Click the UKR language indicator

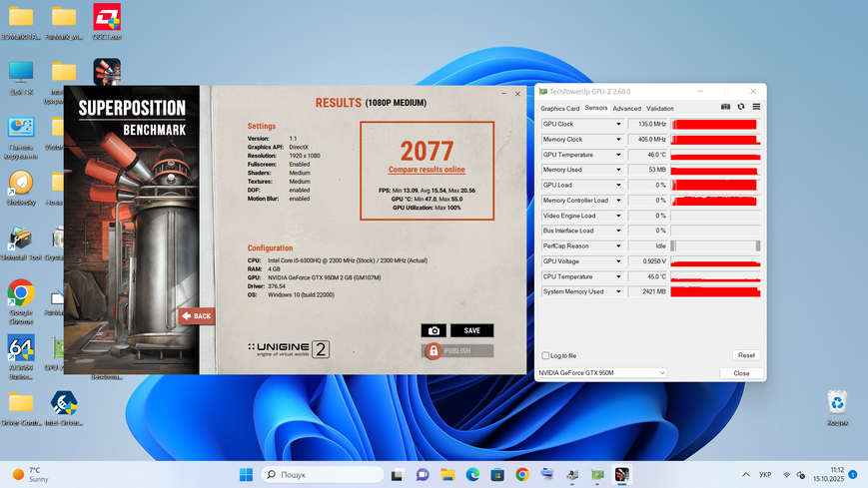click(x=765, y=475)
